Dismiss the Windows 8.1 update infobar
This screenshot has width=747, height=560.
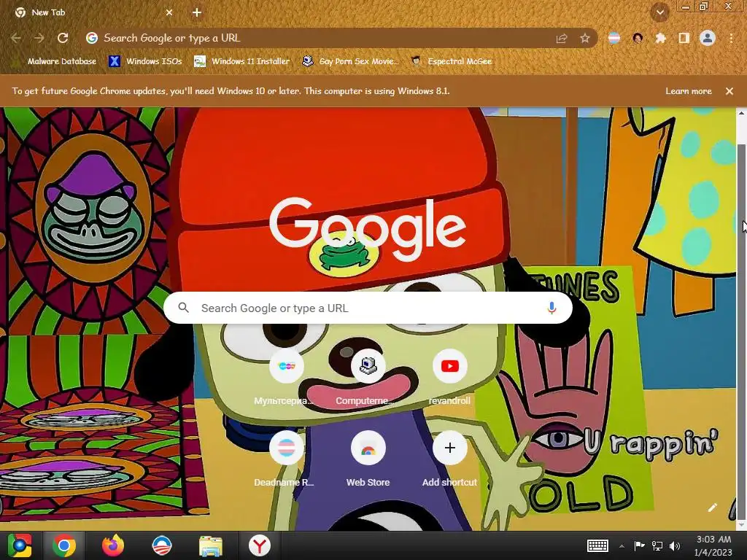coord(729,91)
